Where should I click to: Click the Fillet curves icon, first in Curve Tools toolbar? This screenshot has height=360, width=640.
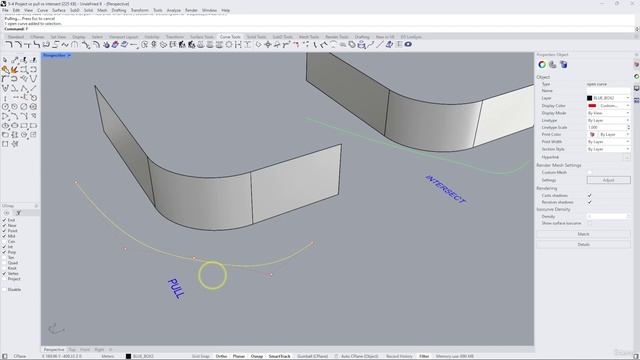point(9,44)
